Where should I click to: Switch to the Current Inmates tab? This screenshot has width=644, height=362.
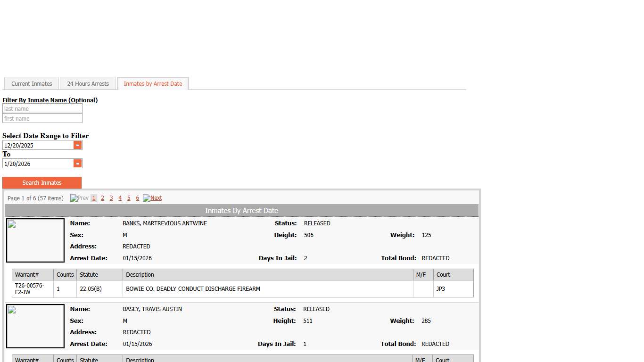(32, 84)
